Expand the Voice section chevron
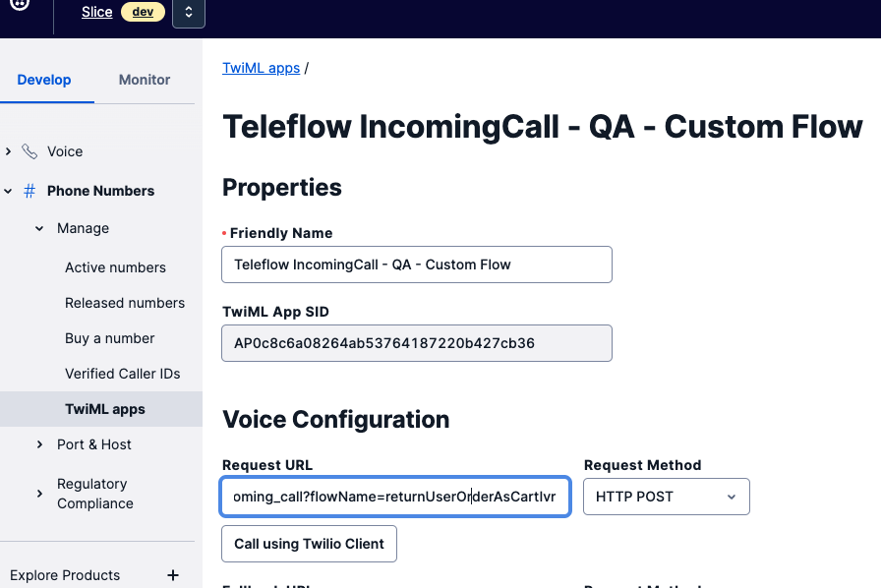 (x=9, y=151)
